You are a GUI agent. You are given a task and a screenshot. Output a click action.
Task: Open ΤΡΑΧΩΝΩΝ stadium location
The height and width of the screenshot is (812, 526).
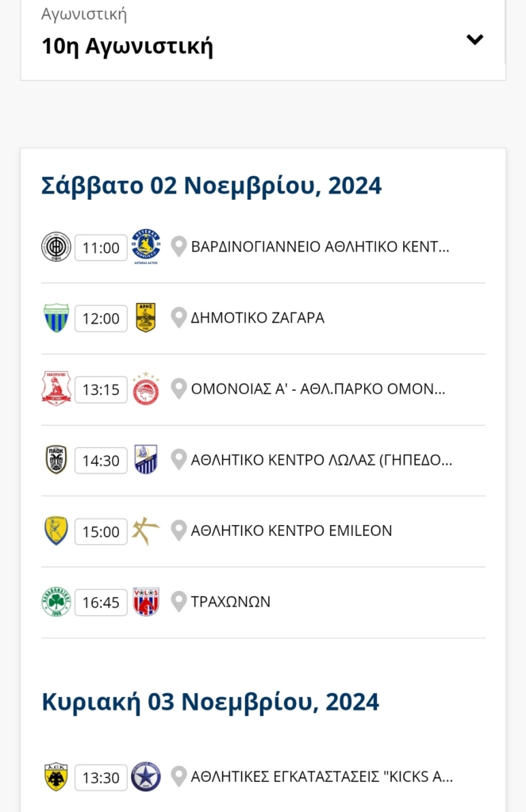[x=231, y=602]
